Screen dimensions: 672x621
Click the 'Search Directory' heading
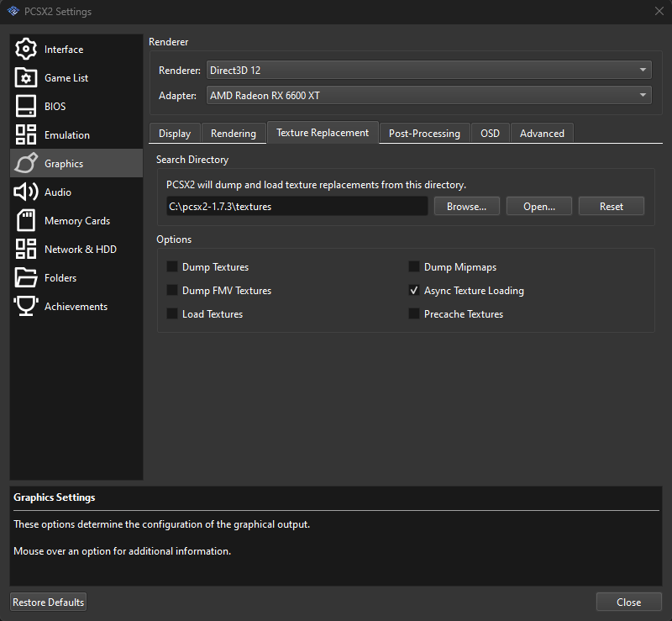192,160
